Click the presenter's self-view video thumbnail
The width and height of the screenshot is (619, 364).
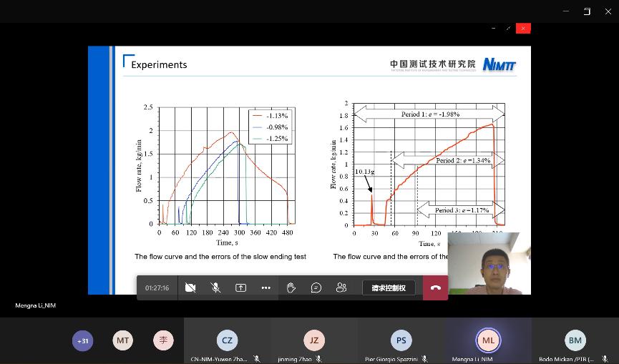489,263
